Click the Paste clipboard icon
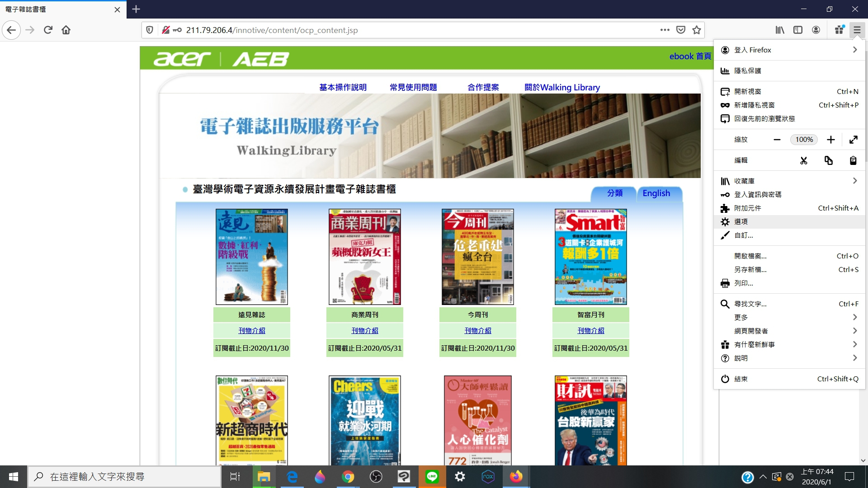 [x=853, y=160]
